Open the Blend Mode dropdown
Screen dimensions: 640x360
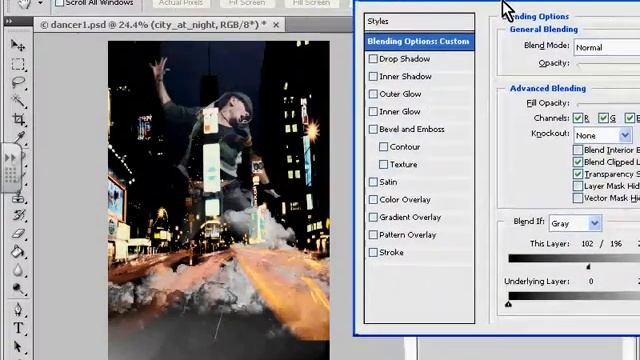click(x=607, y=47)
